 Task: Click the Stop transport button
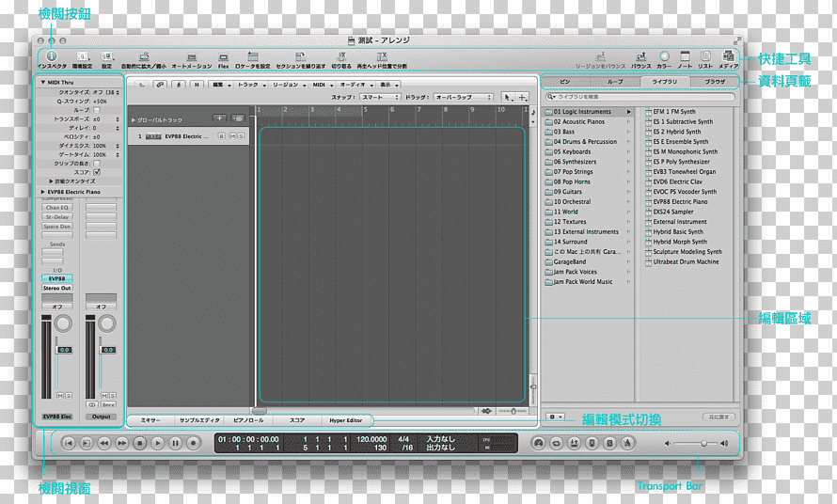tap(140, 443)
